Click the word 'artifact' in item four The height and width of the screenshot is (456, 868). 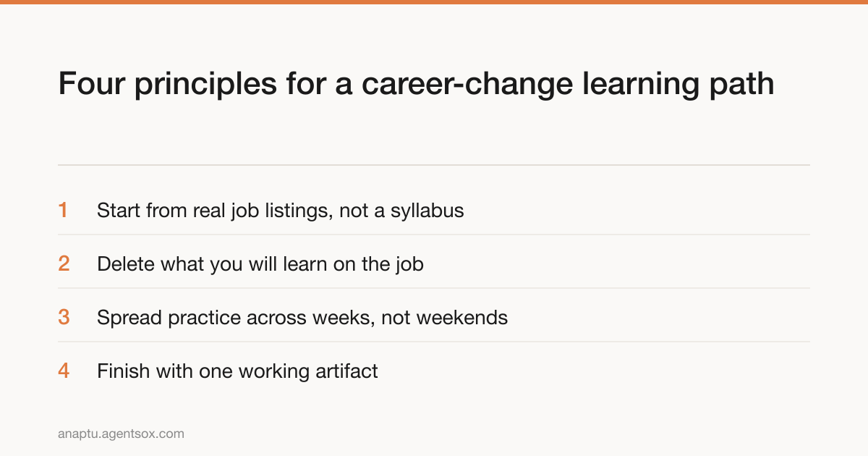(x=346, y=371)
